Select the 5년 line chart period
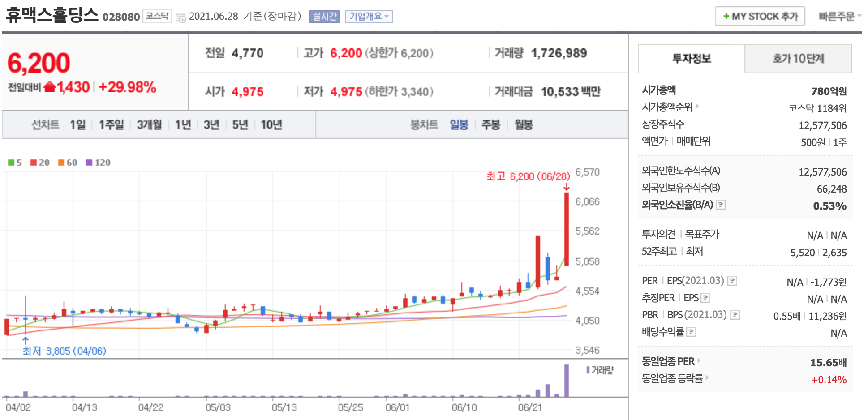Image resolution: width=868 pixels, height=420 pixels. coord(240,124)
